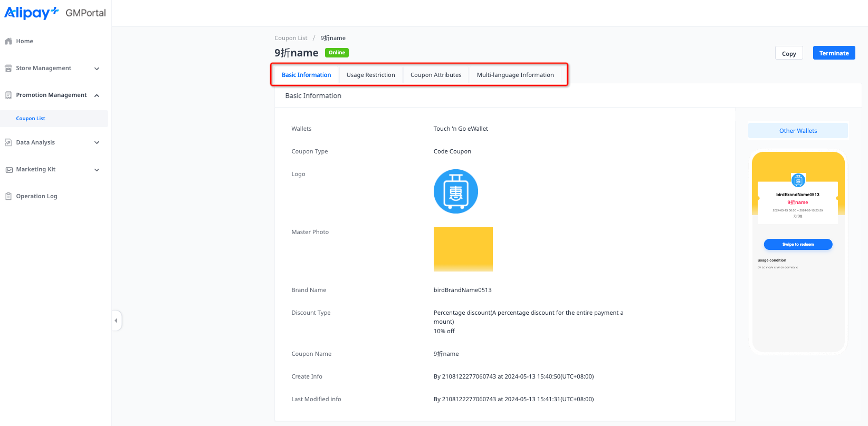Click the yellow Master Photo swatch
The height and width of the screenshot is (426, 868).
pos(463,249)
